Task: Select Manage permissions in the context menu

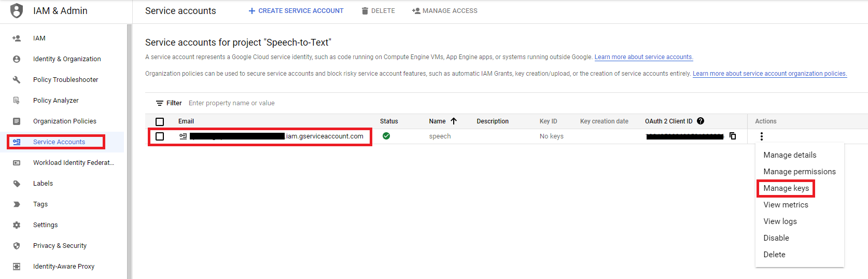Action: click(x=799, y=172)
